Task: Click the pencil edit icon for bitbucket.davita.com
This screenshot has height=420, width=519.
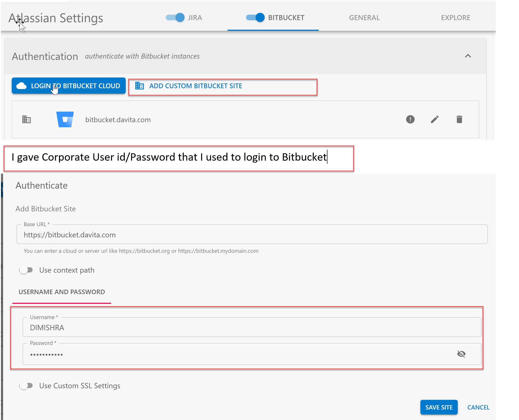Action: coord(435,119)
